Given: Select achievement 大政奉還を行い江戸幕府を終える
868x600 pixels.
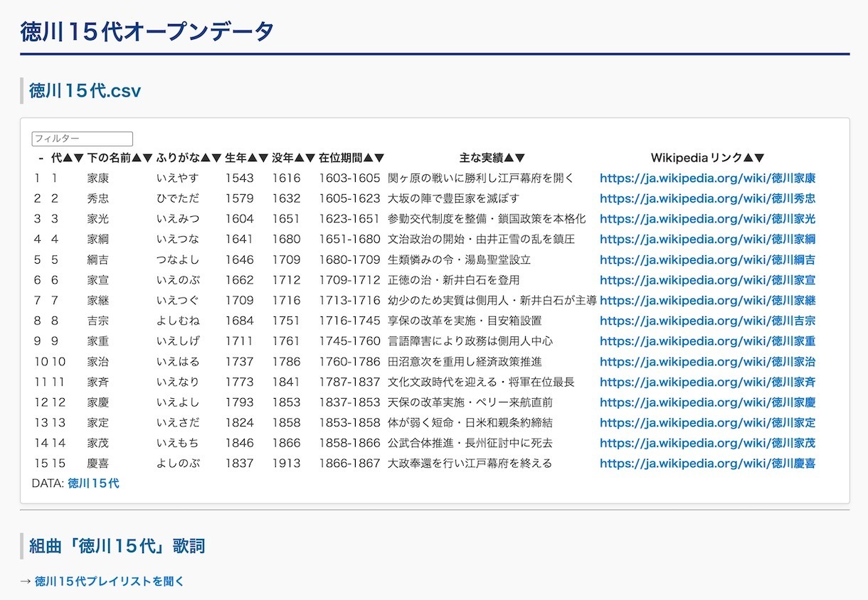Looking at the screenshot, I should (470, 464).
